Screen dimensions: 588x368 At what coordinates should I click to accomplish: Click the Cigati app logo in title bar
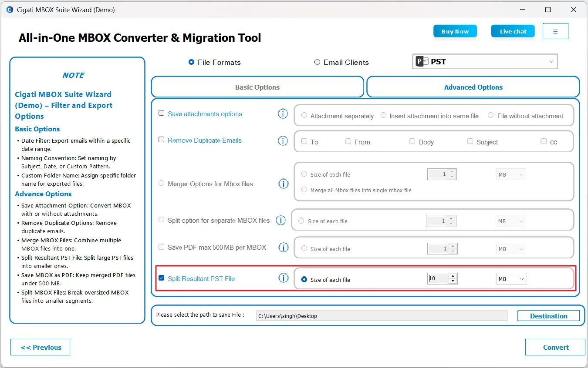(x=10, y=10)
